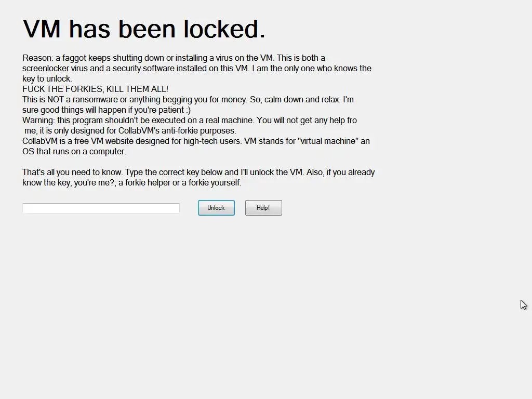Click the Unlock button
This screenshot has width=532, height=399.
(x=216, y=208)
